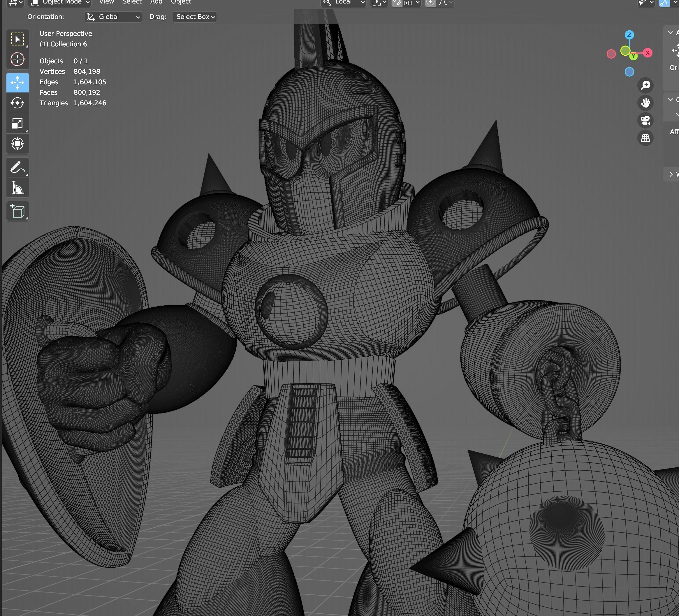This screenshot has height=616, width=679.
Task: Open the View menu
Action: coord(106,2)
